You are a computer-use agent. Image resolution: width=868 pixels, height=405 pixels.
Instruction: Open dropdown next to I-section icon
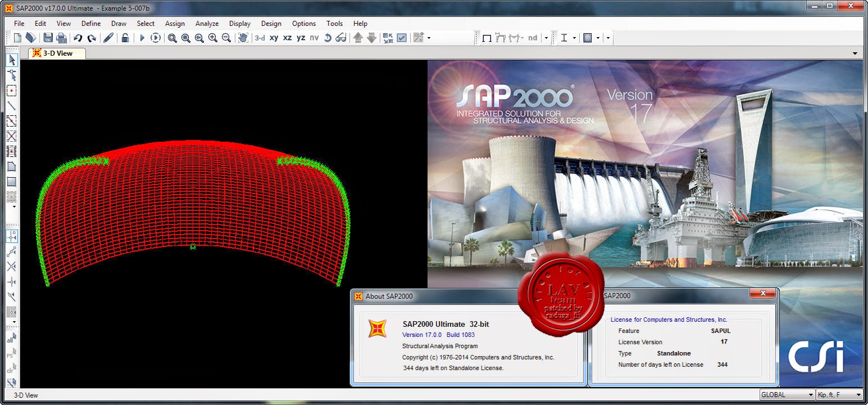[x=574, y=38]
